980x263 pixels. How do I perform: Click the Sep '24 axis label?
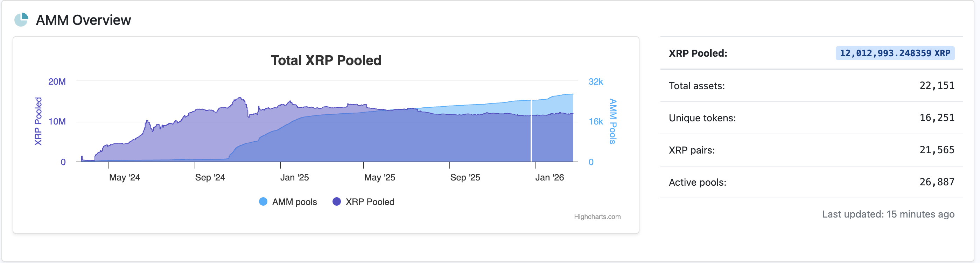pos(210,177)
